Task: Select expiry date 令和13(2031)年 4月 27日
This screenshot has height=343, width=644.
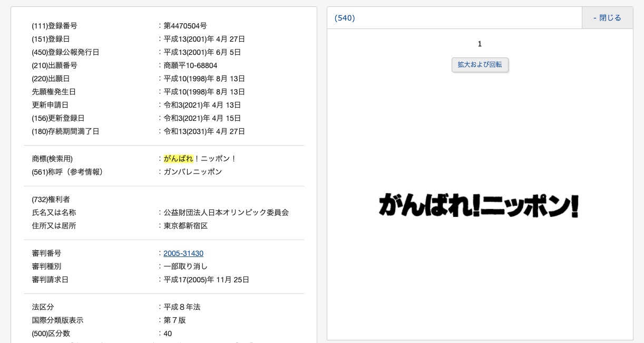Action: click(204, 131)
